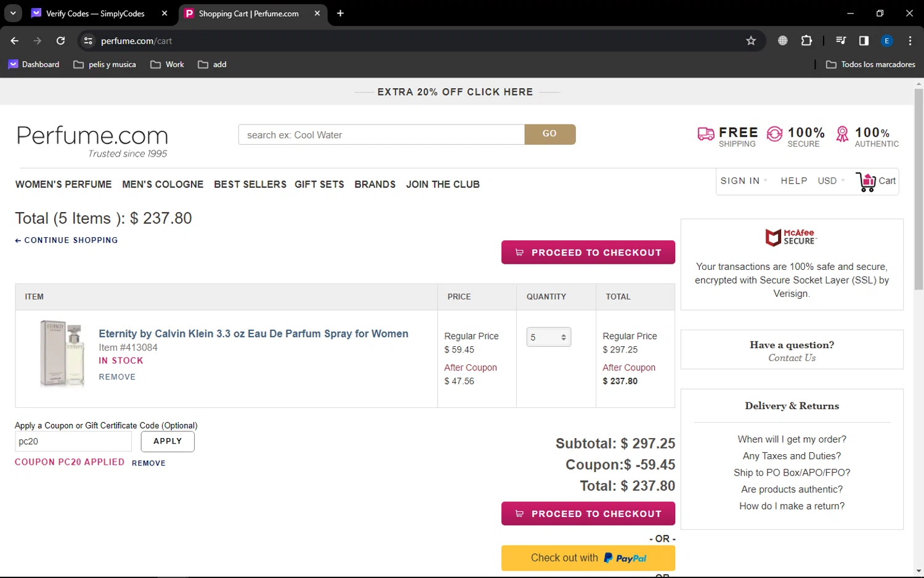Screen dimensions: 924x578
Task: Click the McAfee Secure logo
Action: point(792,237)
